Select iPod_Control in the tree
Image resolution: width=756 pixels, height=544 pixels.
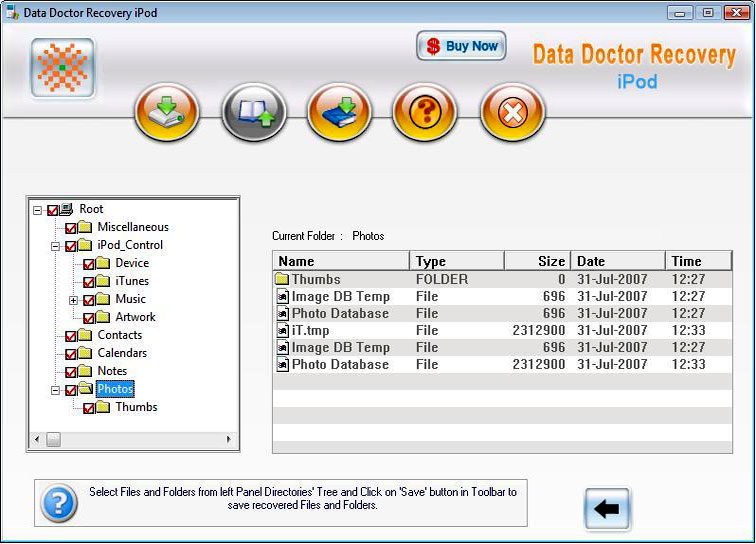[130, 245]
